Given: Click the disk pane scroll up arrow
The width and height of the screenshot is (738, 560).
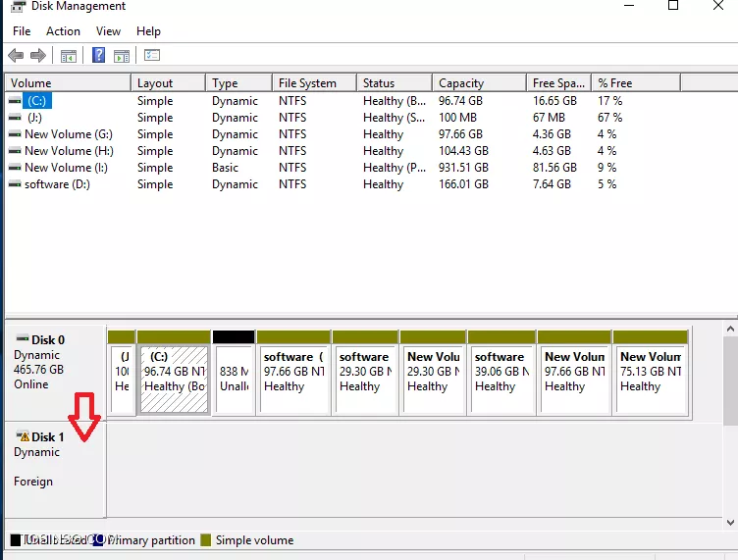Looking at the screenshot, I should [730, 330].
